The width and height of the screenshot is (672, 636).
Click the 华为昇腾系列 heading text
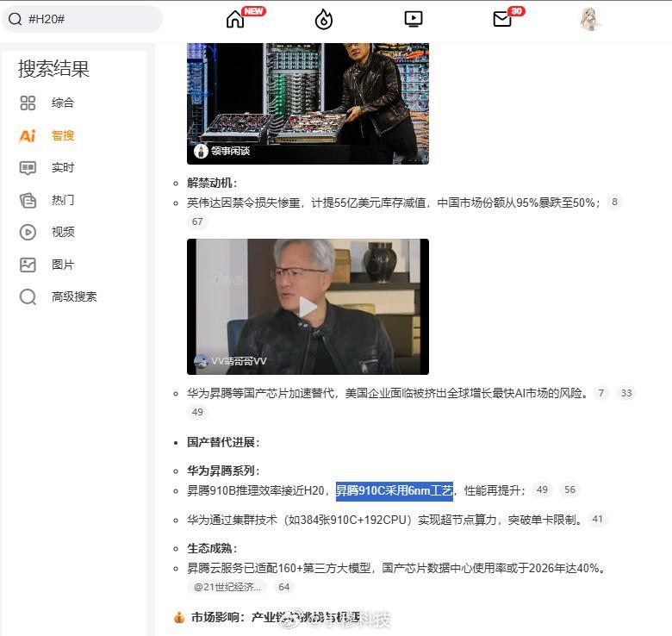click(223, 471)
